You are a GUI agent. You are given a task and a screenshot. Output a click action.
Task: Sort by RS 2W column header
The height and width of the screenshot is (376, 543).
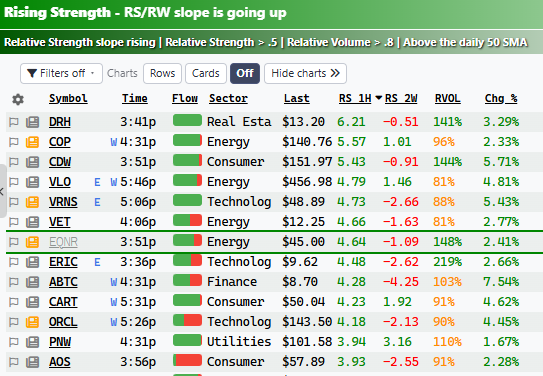(x=401, y=99)
